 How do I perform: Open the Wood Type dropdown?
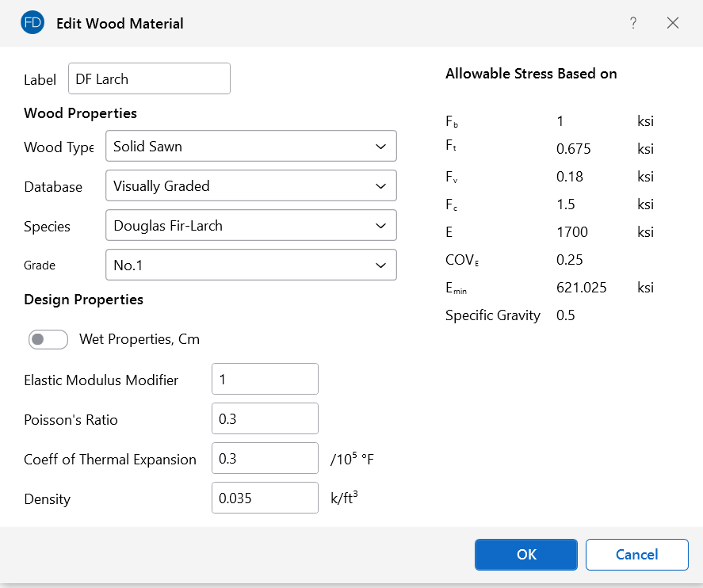click(250, 147)
